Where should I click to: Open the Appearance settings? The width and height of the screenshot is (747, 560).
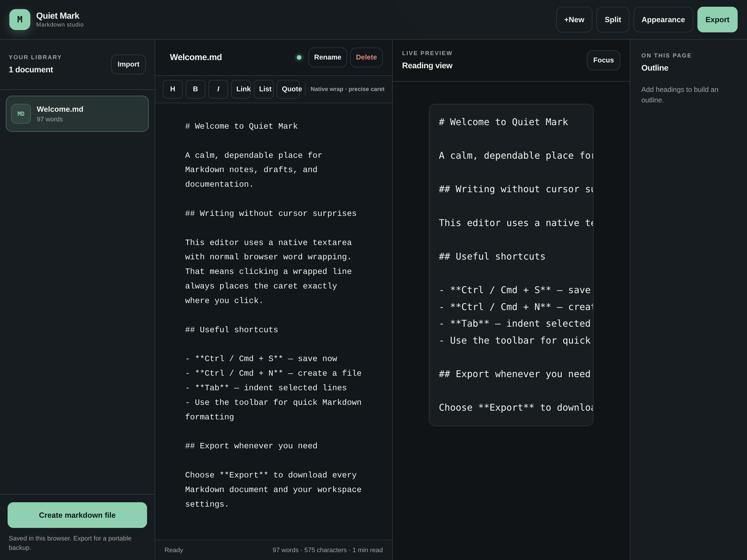point(663,20)
